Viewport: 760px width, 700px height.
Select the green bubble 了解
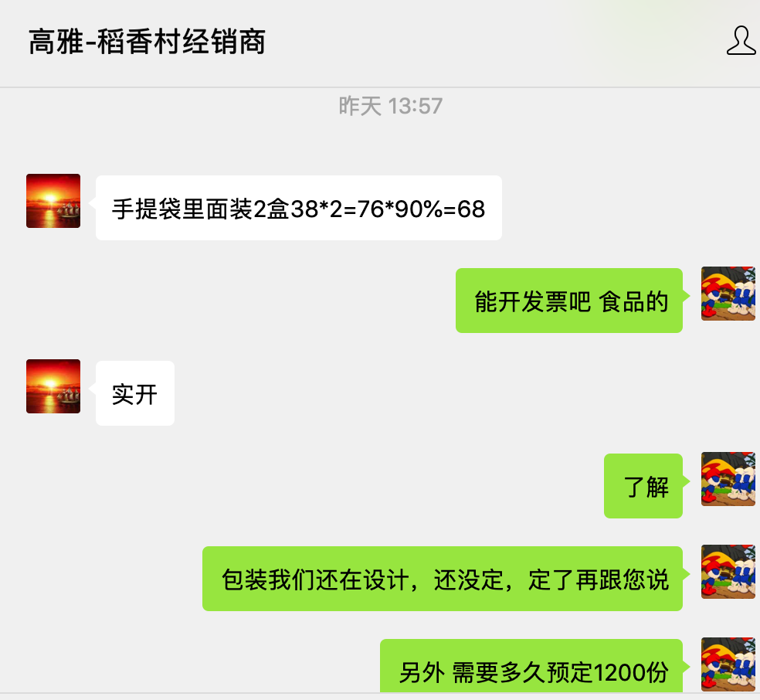tap(643, 486)
